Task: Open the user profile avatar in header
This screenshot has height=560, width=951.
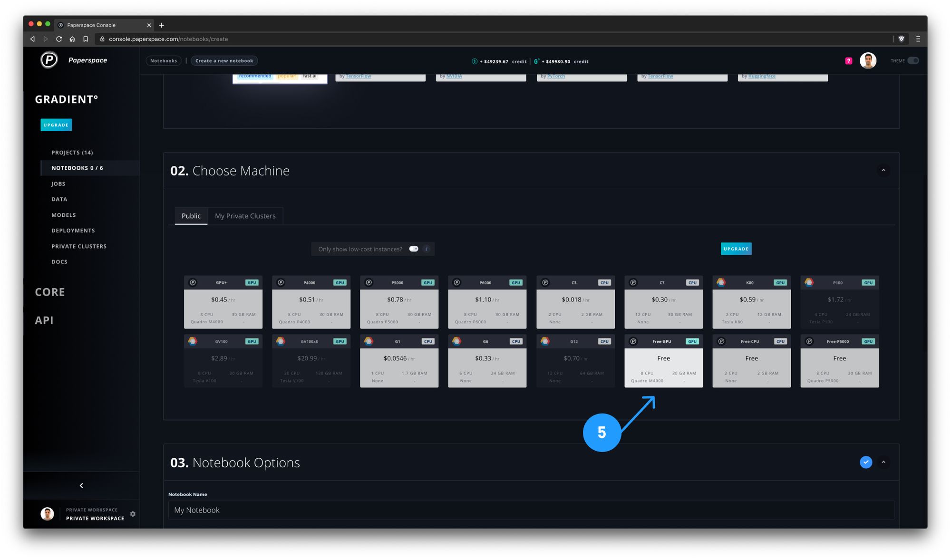Action: coord(868,61)
